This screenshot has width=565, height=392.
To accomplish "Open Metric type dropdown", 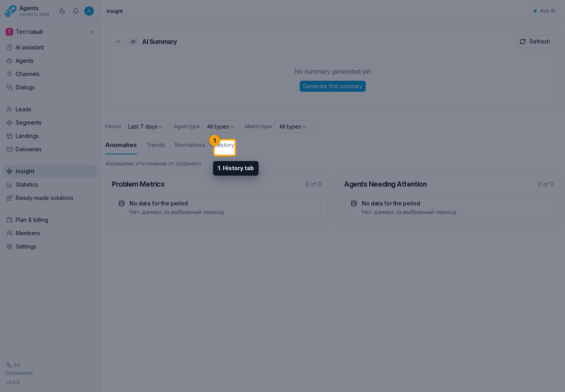I will pyautogui.click(x=293, y=127).
